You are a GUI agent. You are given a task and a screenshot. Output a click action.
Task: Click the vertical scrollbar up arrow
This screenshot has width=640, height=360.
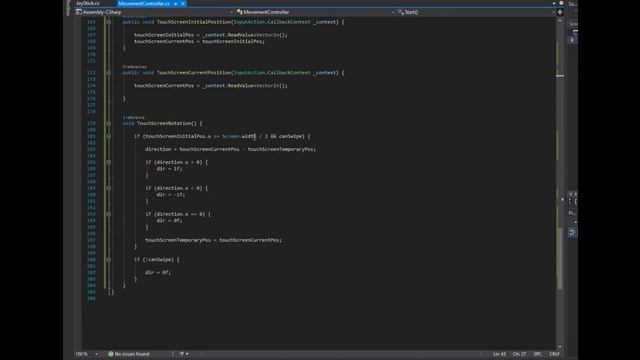click(x=560, y=20)
